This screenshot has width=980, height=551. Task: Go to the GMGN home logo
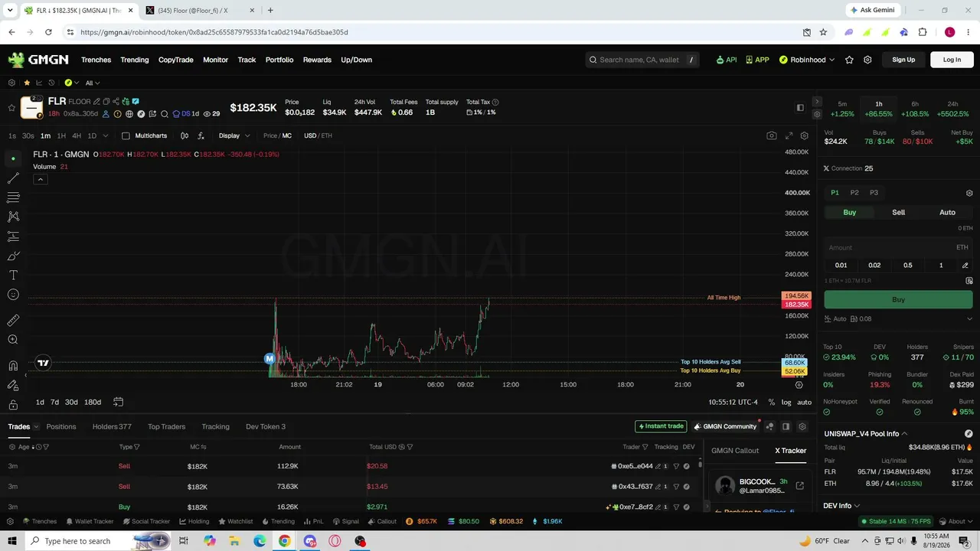[38, 60]
